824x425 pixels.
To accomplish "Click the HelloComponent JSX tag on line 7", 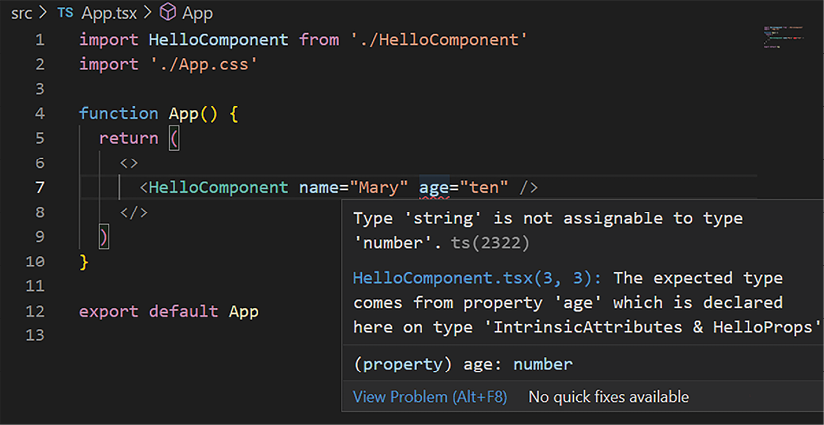I will 218,188.
